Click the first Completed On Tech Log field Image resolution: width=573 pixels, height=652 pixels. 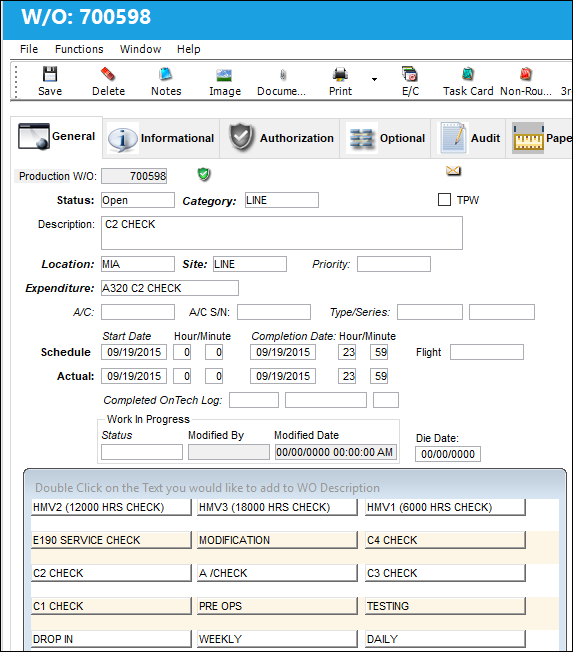click(x=254, y=400)
